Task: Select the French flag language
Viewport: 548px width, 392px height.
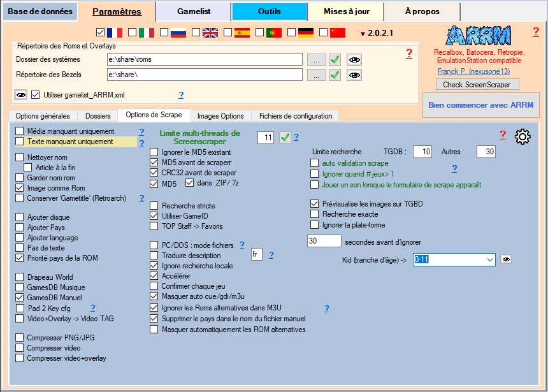Action: coord(115,33)
